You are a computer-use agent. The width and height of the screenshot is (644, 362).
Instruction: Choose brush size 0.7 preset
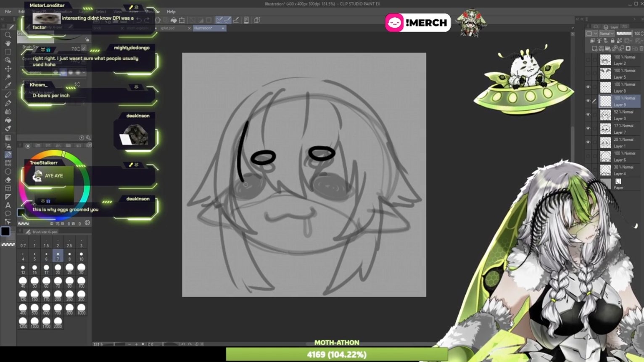[x=23, y=243]
